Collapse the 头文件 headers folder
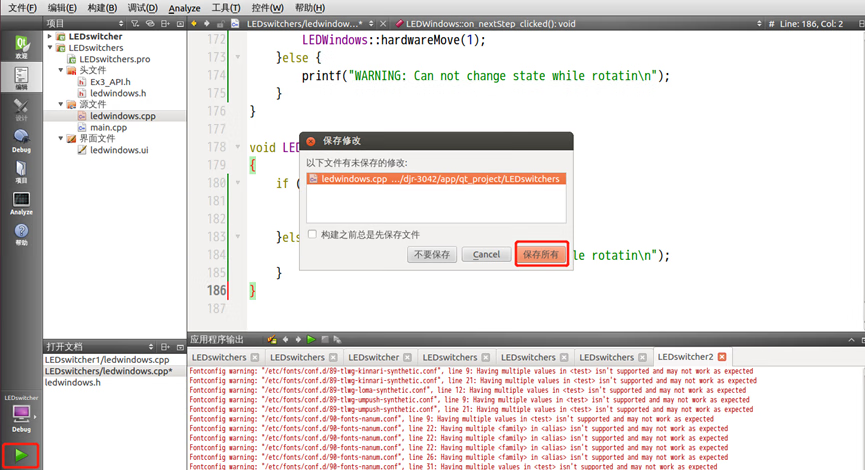Image resolution: width=865 pixels, height=470 pixels. [61, 70]
